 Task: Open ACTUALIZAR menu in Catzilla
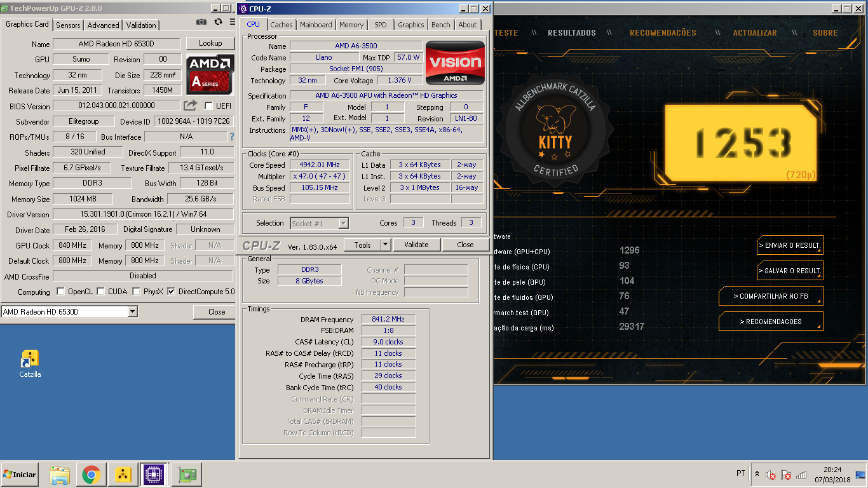(755, 33)
